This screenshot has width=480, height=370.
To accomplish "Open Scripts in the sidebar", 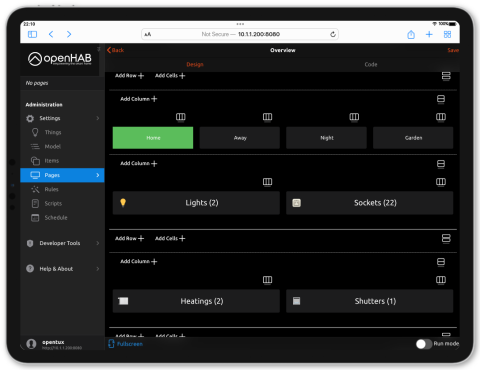I will [62, 203].
